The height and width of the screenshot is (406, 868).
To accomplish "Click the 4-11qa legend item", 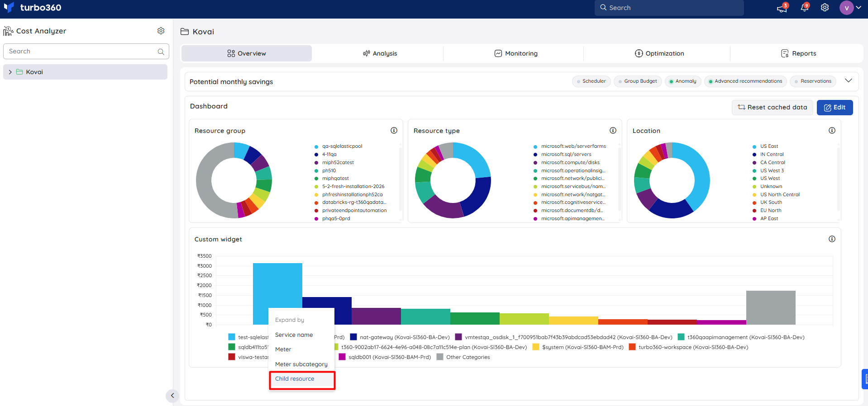I will pyautogui.click(x=325, y=155).
